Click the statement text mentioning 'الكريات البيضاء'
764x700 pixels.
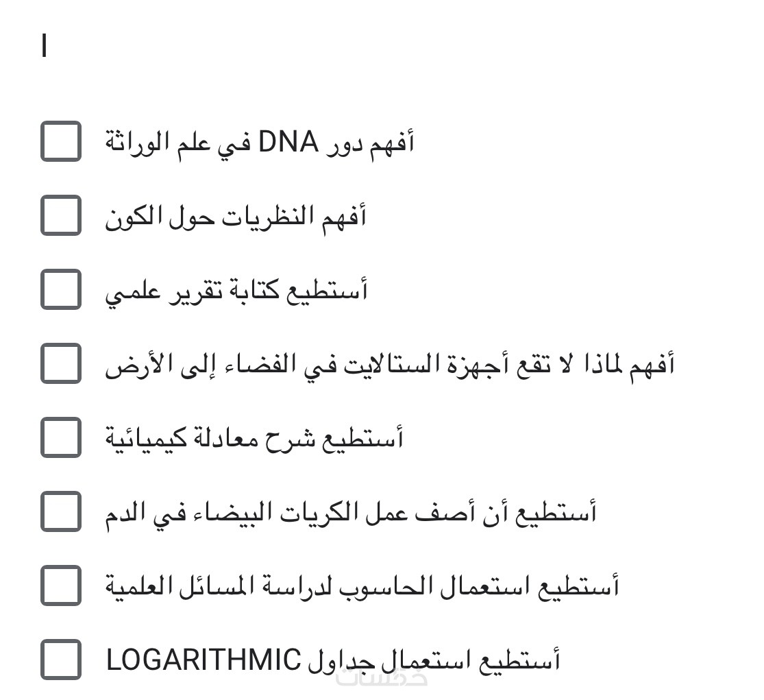tap(350, 512)
